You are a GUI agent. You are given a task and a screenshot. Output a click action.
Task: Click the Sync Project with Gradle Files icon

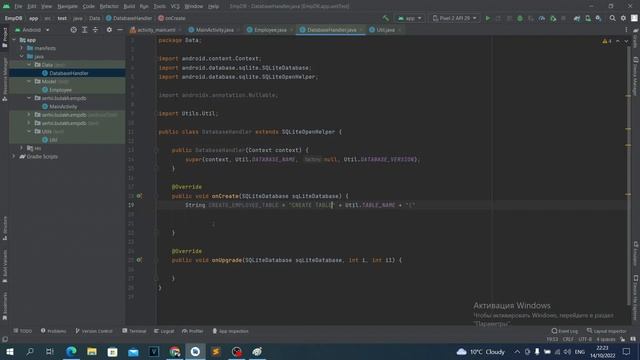[x=577, y=18]
